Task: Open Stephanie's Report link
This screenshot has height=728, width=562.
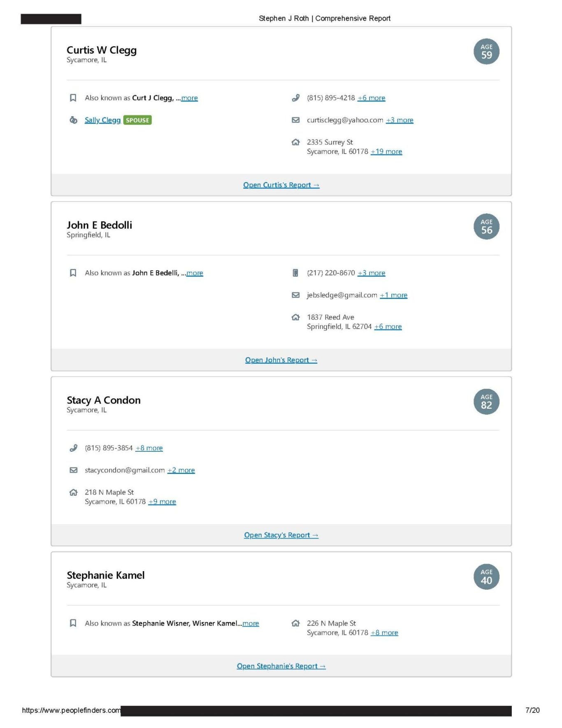Action: [x=281, y=666]
